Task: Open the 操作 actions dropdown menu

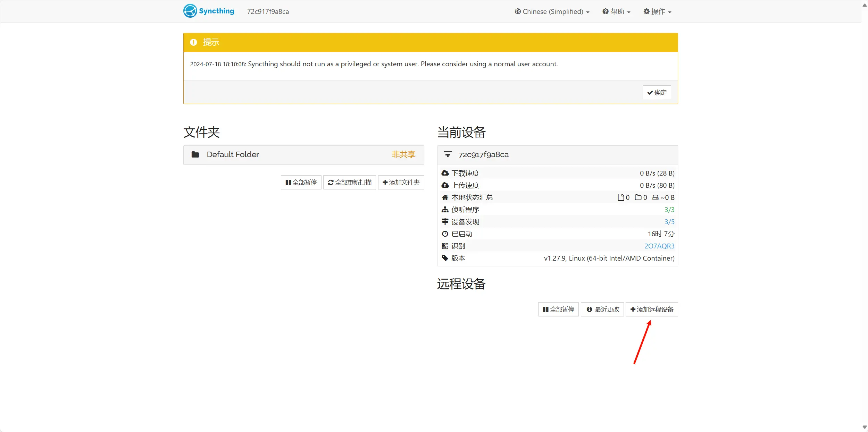Action: (x=657, y=11)
